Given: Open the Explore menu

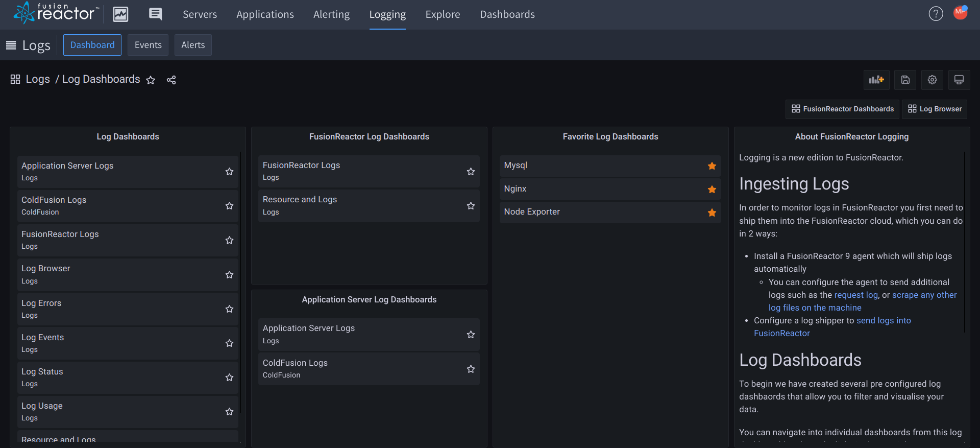Looking at the screenshot, I should (x=443, y=14).
